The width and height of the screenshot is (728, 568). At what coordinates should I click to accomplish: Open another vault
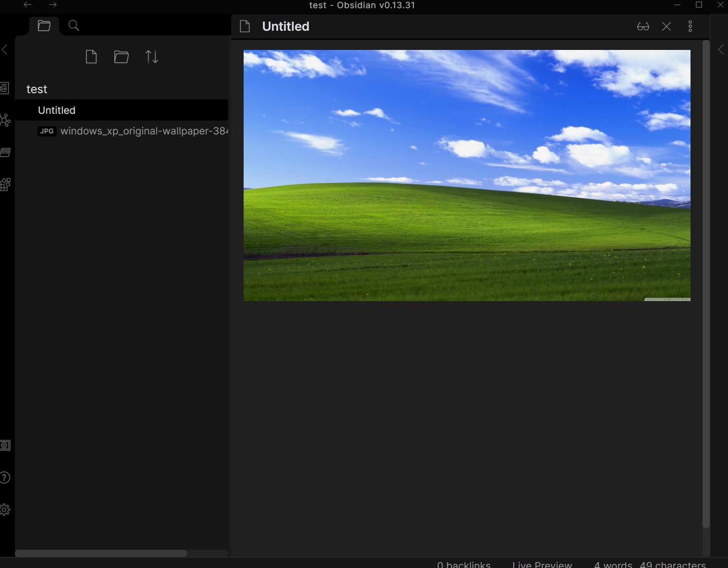click(5, 446)
